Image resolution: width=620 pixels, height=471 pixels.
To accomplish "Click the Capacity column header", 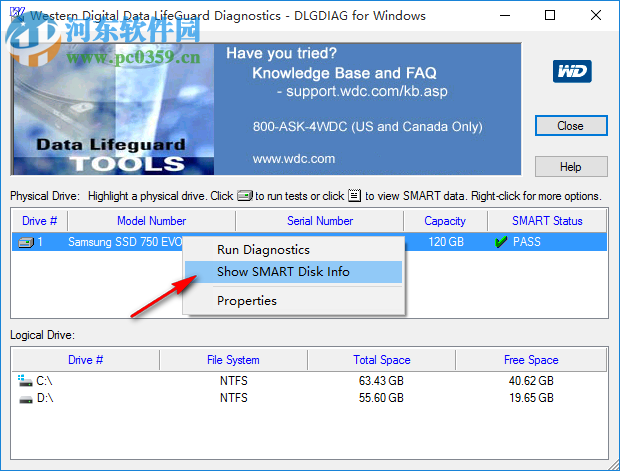I will click(x=445, y=221).
